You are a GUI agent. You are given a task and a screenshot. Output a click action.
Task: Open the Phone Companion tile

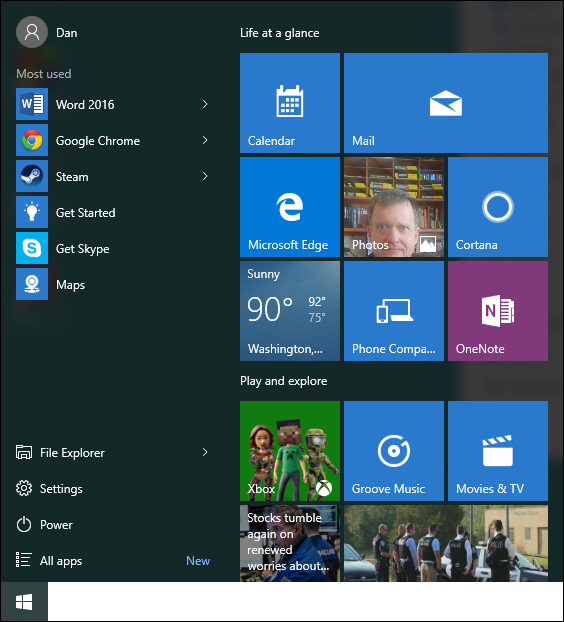tap(394, 311)
